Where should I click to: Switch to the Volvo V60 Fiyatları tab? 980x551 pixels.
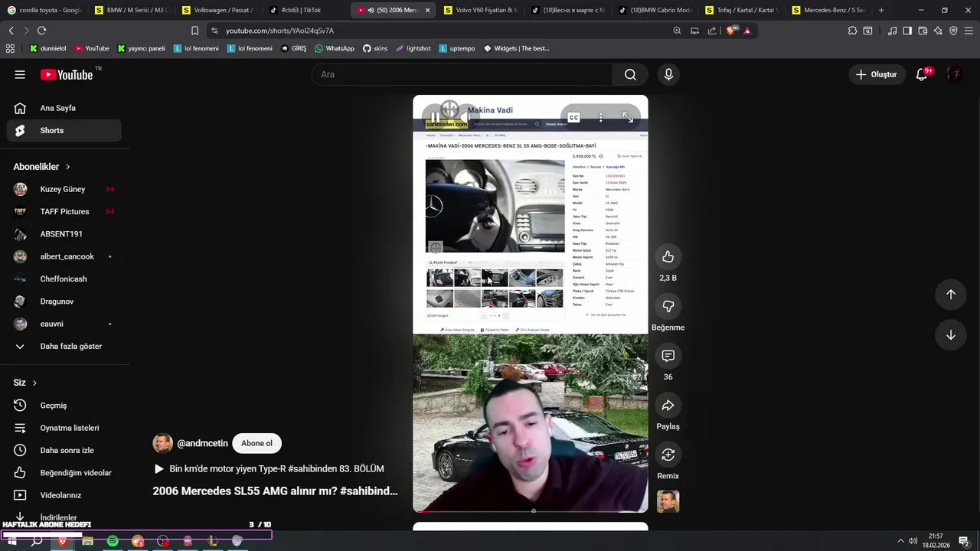click(480, 10)
